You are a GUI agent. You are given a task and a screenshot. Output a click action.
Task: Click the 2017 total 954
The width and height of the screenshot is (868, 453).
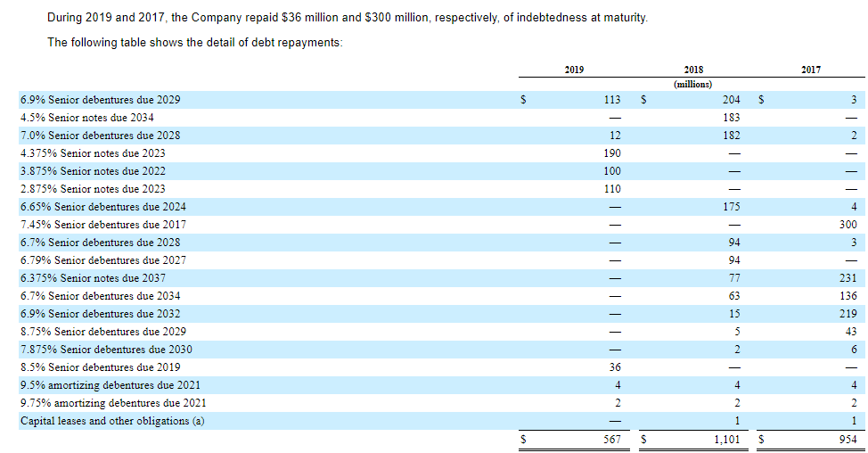pyautogui.click(x=848, y=440)
